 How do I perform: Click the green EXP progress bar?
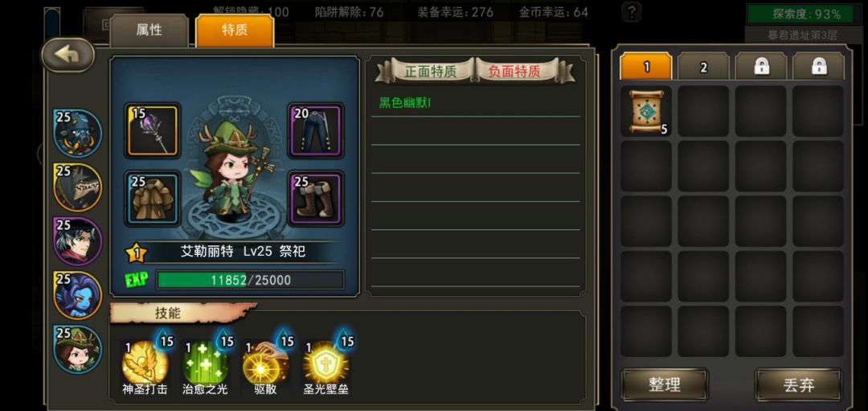(x=250, y=280)
